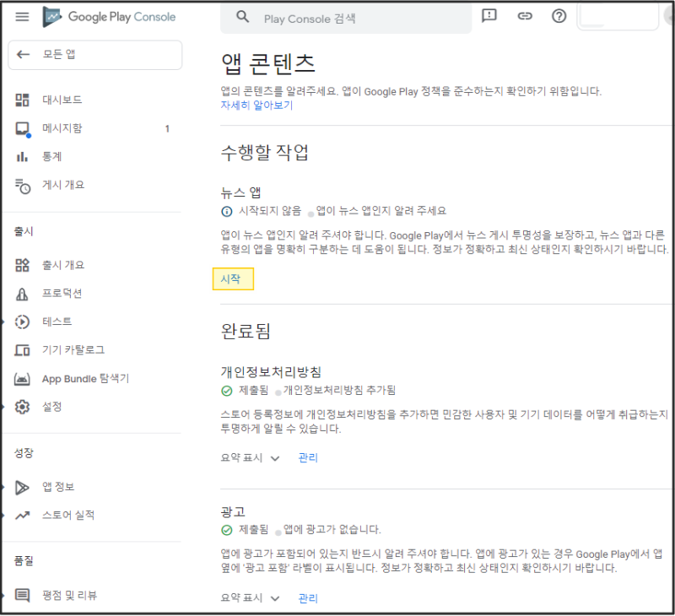Click 관리 link for 개인정보처리방침
This screenshot has height=616, width=675.
308,457
